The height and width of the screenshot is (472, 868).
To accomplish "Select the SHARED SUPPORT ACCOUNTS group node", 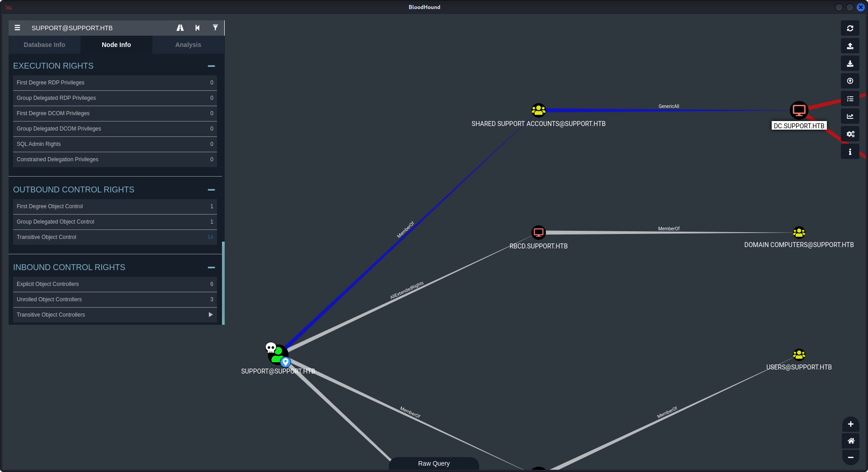I will (x=538, y=110).
